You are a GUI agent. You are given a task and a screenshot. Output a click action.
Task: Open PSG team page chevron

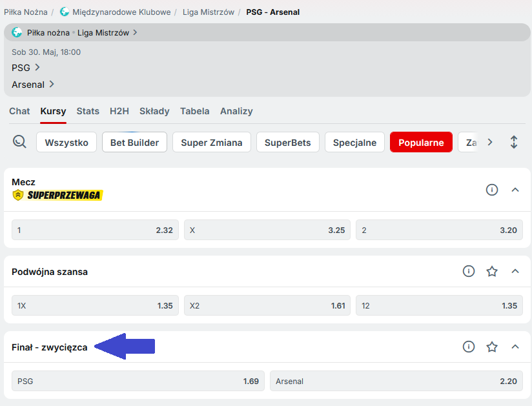tap(37, 68)
